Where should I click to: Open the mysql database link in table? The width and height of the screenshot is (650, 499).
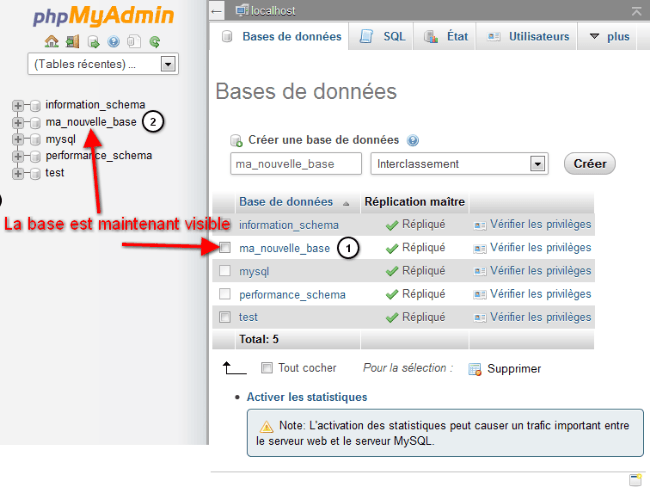coord(254,271)
